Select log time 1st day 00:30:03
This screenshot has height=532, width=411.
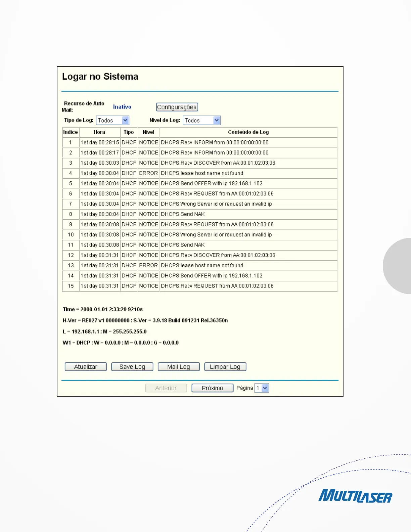click(x=100, y=163)
